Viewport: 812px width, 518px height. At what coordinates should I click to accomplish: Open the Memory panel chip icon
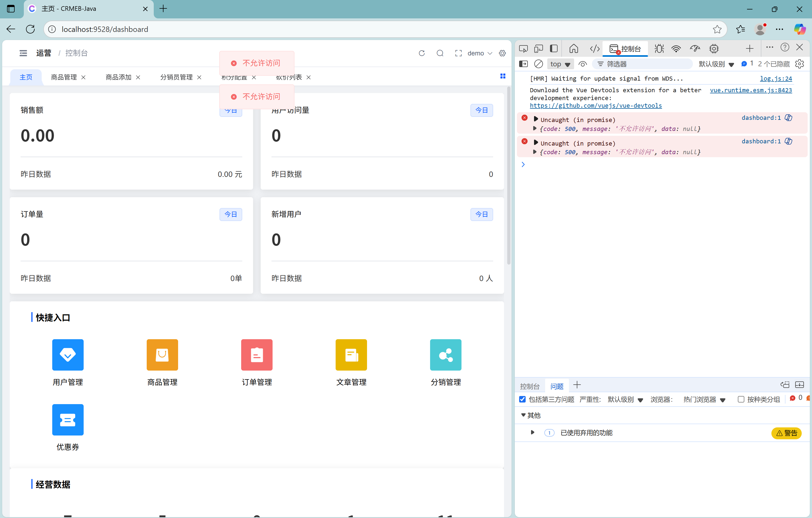(713, 48)
